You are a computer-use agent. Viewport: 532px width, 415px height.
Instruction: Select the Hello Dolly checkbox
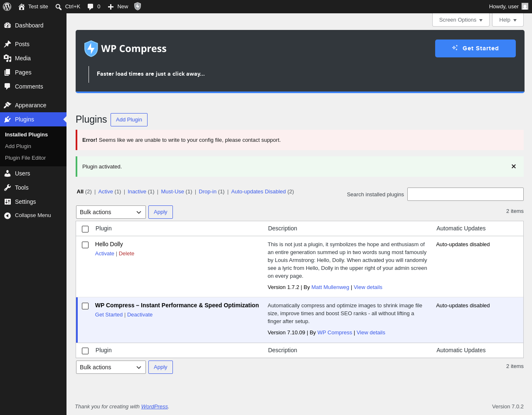(85, 245)
